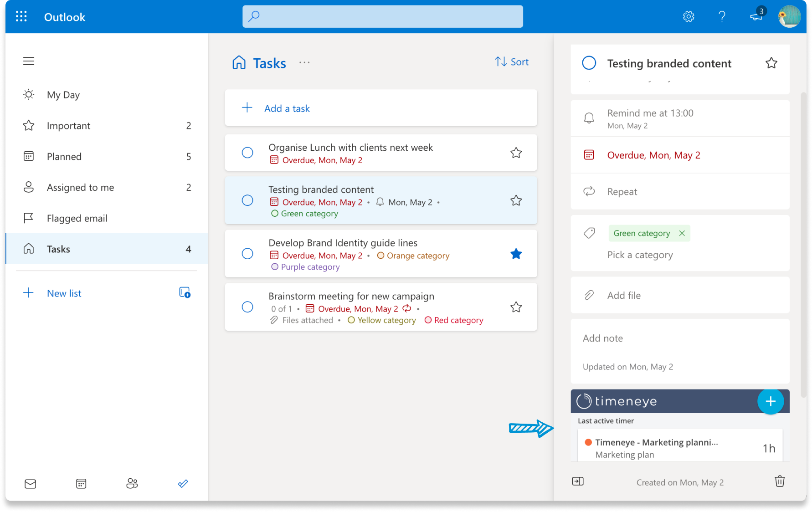This screenshot has height=512, width=812.
Task: Switch to the Calendar app icon
Action: (81, 484)
